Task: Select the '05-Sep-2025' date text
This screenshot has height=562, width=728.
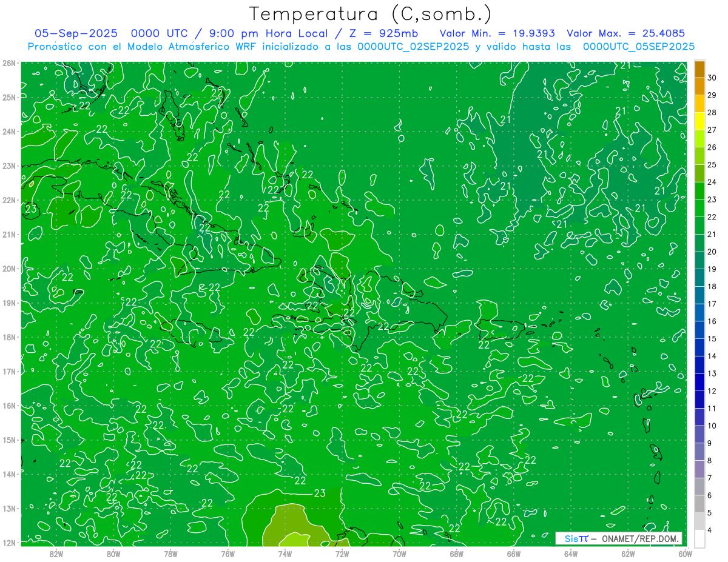Action: pyautogui.click(x=76, y=33)
